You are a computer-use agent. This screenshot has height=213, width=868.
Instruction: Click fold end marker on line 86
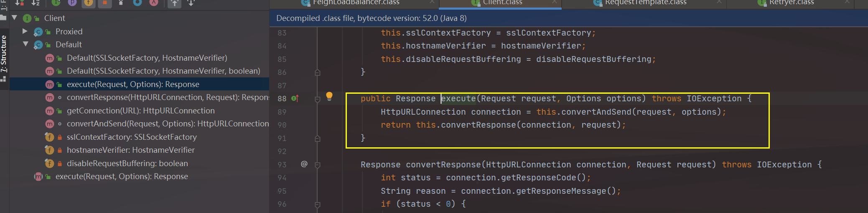318,72
